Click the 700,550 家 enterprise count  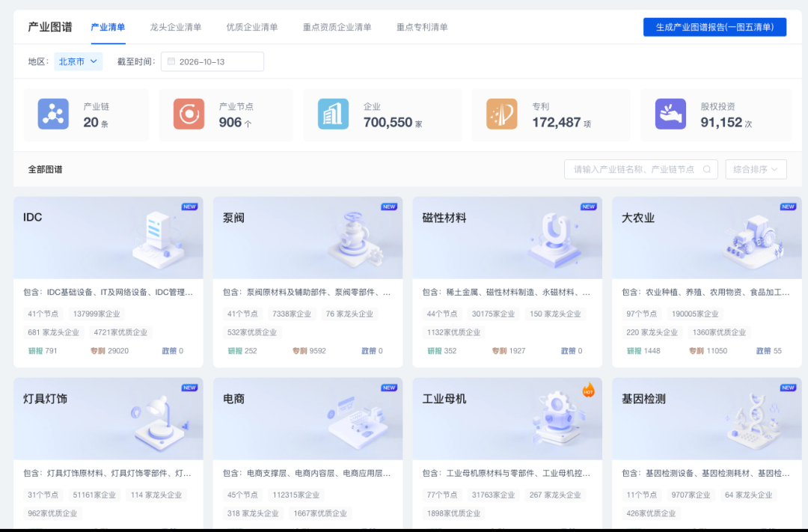[x=393, y=123]
